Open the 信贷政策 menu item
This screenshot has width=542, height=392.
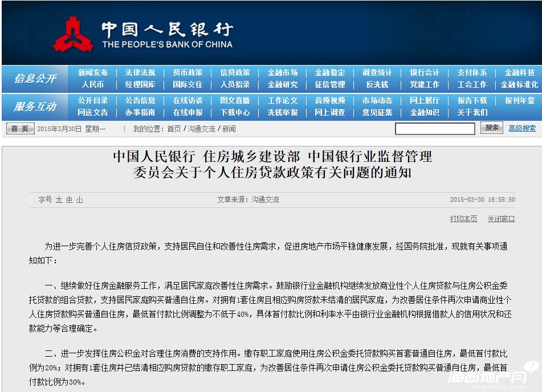point(235,72)
